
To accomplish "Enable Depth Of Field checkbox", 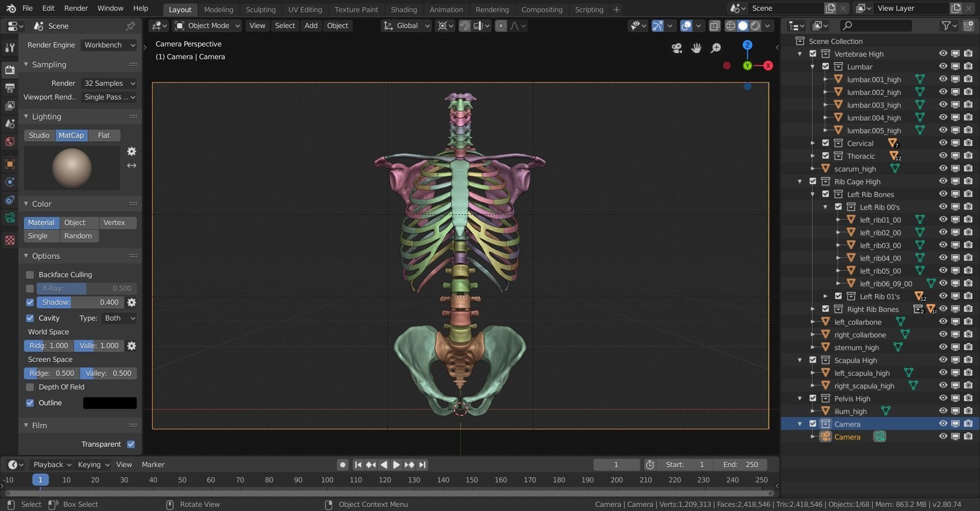I will (30, 387).
